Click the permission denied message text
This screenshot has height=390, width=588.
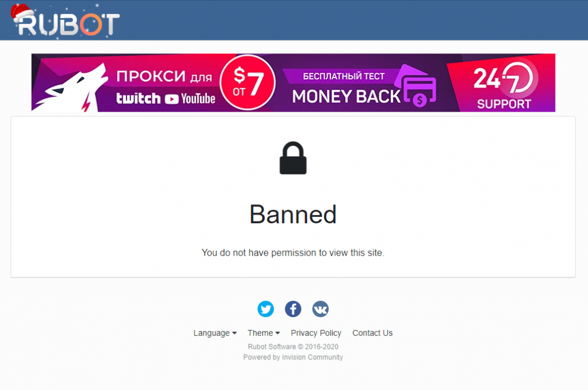(x=293, y=253)
